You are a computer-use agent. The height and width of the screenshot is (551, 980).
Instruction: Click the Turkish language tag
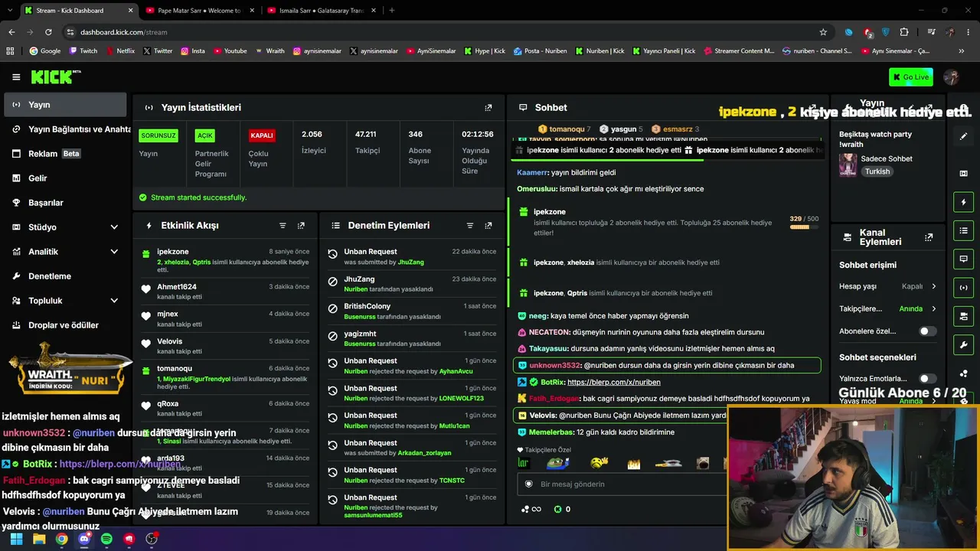pos(877,171)
